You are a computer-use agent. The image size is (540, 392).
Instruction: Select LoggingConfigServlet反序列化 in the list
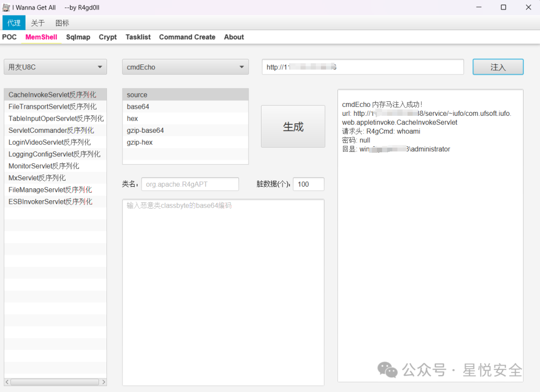click(x=55, y=154)
